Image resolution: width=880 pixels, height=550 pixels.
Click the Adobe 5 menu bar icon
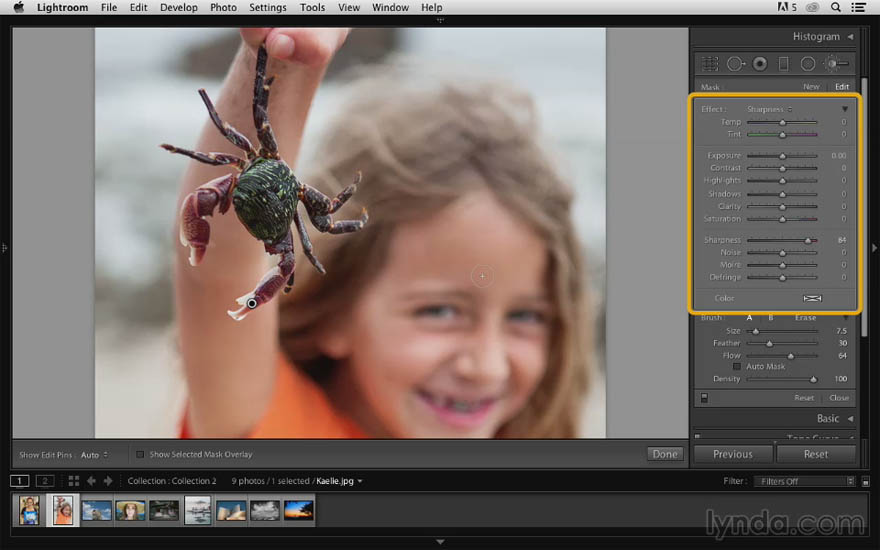coord(787,7)
